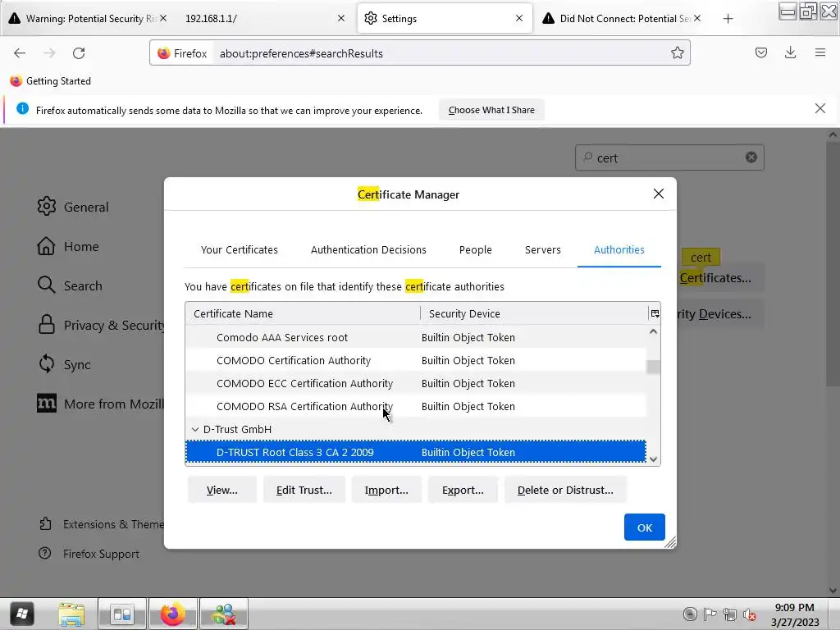Bookmark this page with the star icon
Viewport: 840px width, 630px height.
pos(677,53)
